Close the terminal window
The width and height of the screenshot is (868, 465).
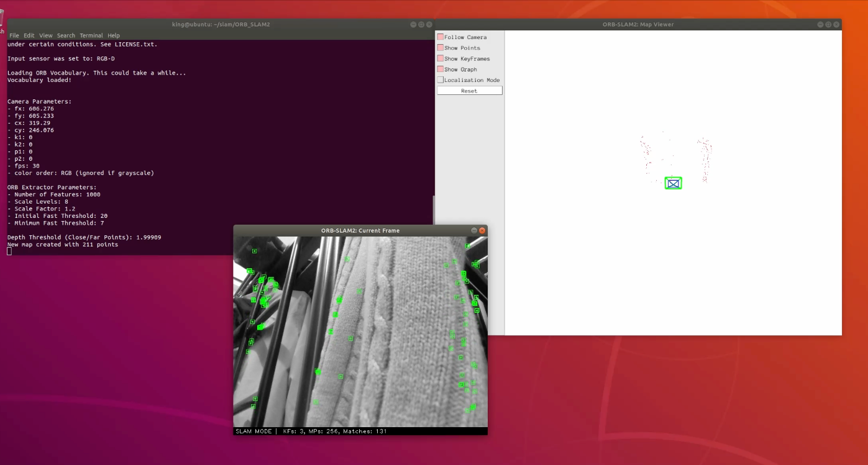[429, 24]
